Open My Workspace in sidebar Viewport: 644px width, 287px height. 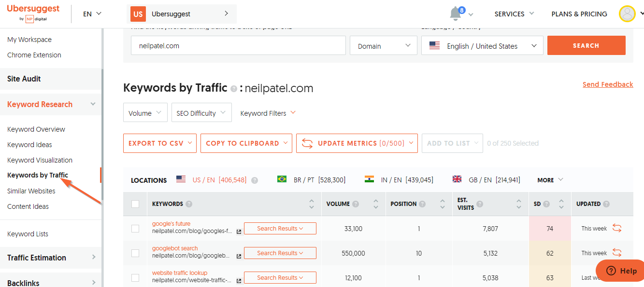tap(29, 40)
